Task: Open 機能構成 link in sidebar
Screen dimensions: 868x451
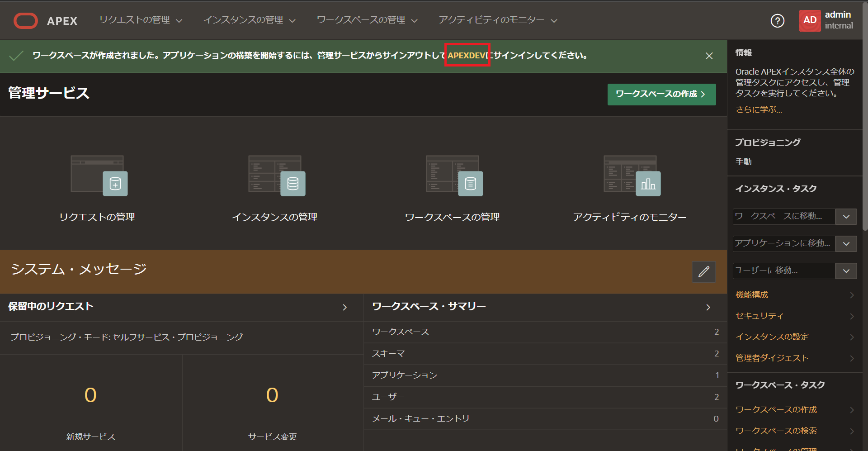Action: (x=751, y=295)
